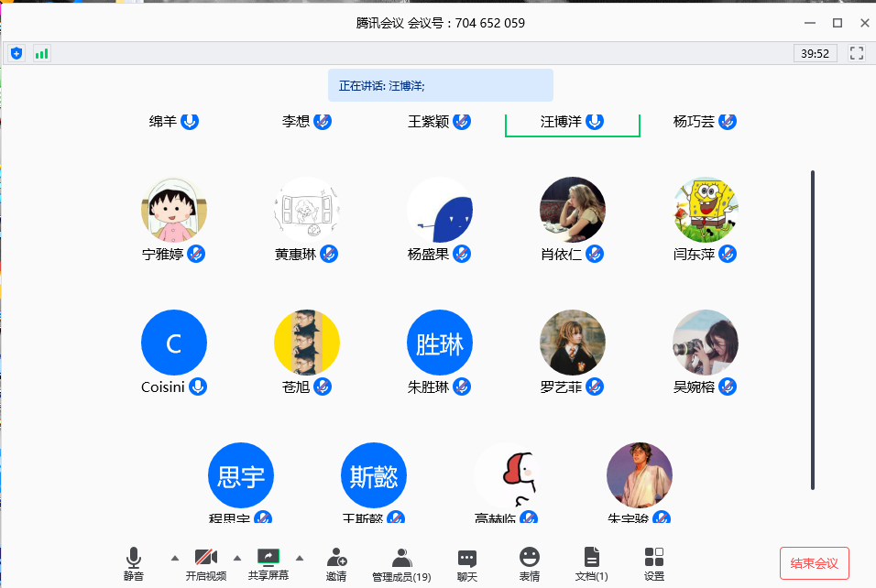The width and height of the screenshot is (876, 588).
Task: Open the 聊天 chat panel
Action: pos(467,563)
